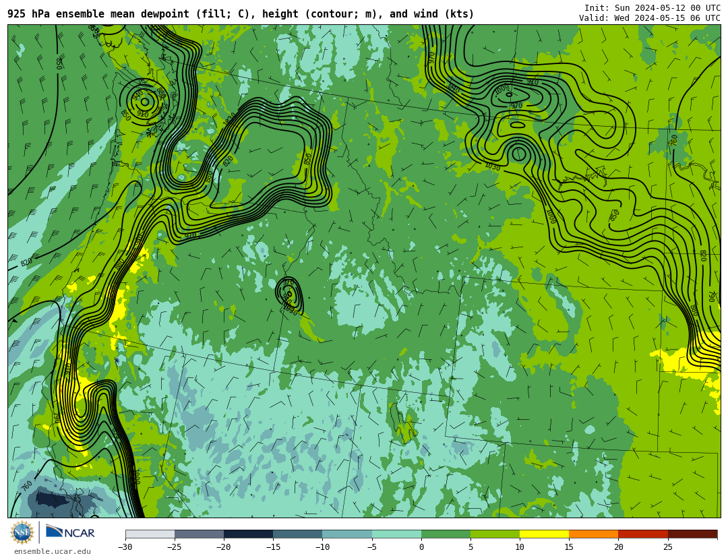Click the '790' contour label at right edge
The width and height of the screenshot is (728, 560).
(711, 297)
